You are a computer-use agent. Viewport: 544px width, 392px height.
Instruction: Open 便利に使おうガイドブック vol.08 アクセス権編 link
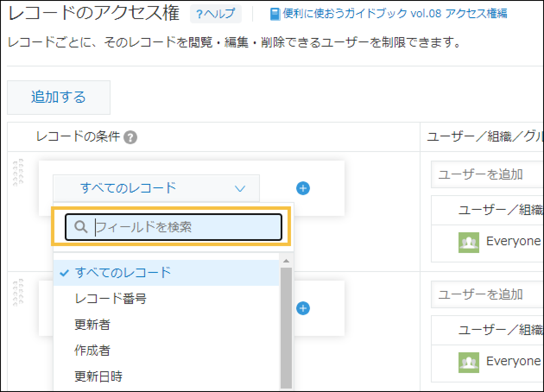(393, 13)
